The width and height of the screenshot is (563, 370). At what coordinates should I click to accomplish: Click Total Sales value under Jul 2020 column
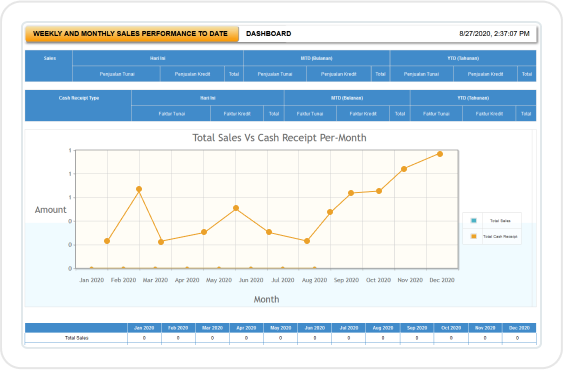[349, 338]
